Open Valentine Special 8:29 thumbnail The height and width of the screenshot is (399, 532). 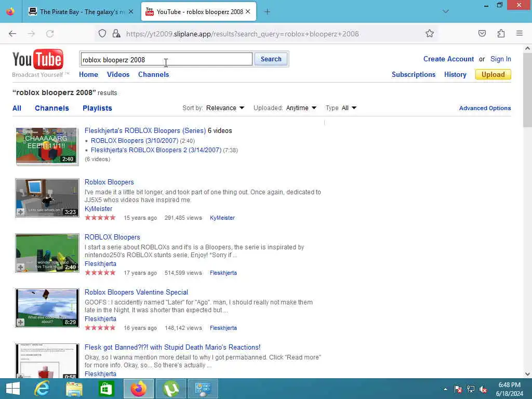coord(47,308)
